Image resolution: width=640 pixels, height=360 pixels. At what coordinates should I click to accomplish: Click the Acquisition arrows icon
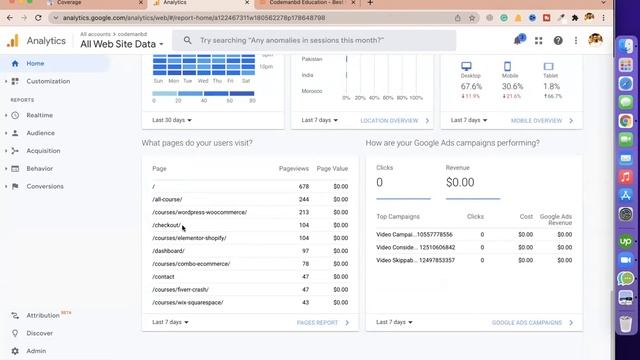(x=15, y=151)
